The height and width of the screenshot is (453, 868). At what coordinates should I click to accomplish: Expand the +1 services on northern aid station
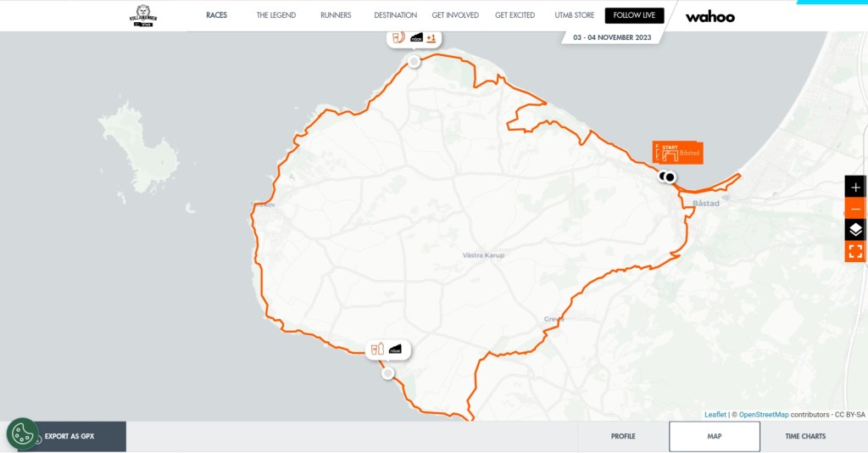coord(431,38)
